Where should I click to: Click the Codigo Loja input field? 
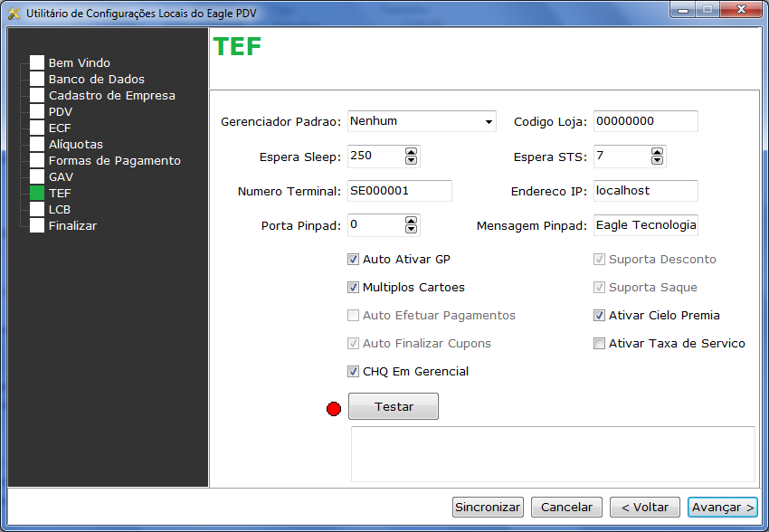(645, 121)
